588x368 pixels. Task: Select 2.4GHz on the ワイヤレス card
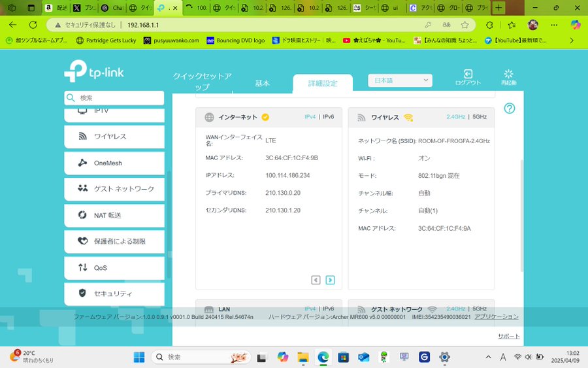click(x=455, y=117)
